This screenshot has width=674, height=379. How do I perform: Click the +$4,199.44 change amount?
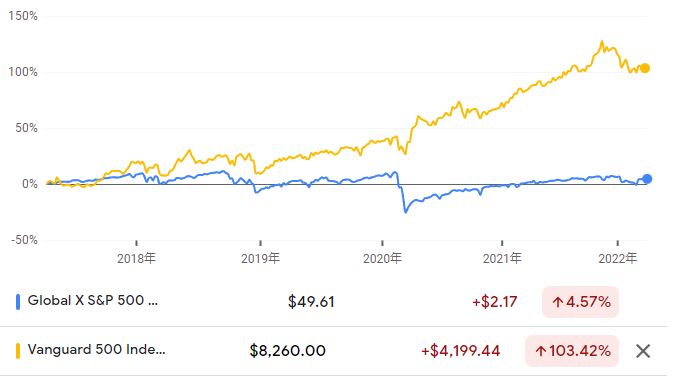(460, 351)
